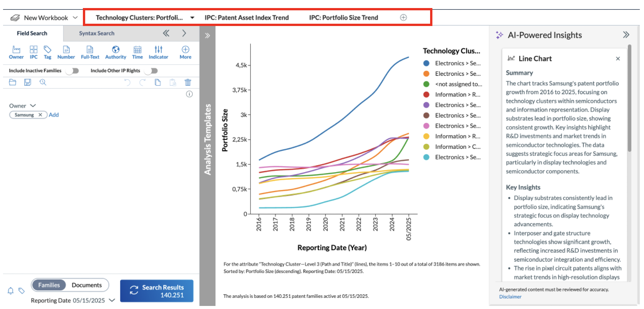This screenshot has width=644, height=309.
Task: Expand the Owner field chevron
Action: pyautogui.click(x=33, y=106)
